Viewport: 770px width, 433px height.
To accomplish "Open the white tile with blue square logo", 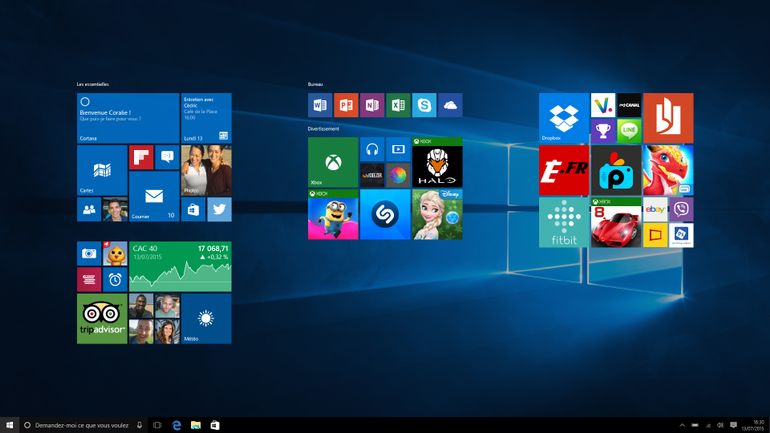I will (681, 236).
